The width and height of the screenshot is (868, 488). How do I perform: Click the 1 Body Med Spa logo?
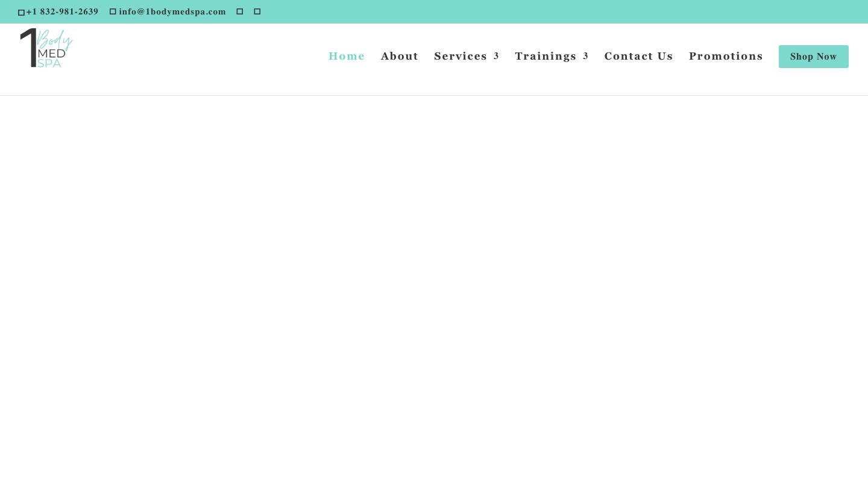tap(46, 48)
